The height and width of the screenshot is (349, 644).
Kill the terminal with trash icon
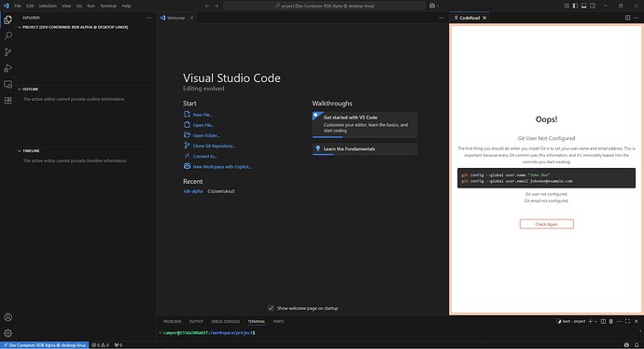pos(610,322)
